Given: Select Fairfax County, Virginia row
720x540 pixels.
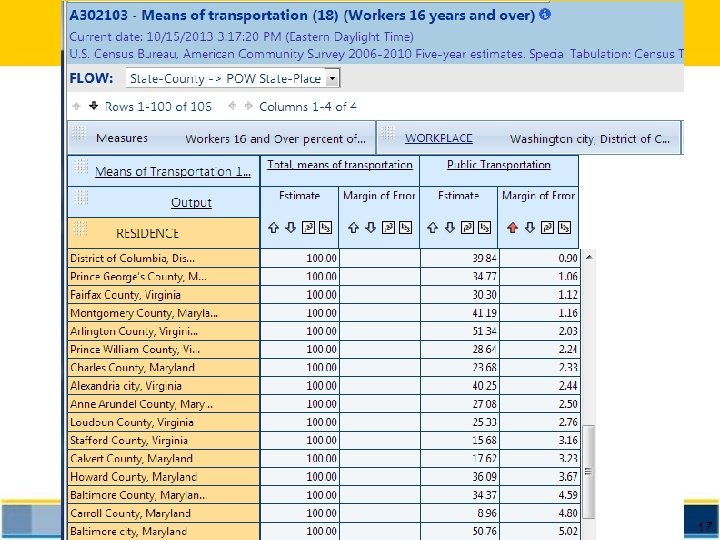Looking at the screenshot, I should (x=163, y=295).
